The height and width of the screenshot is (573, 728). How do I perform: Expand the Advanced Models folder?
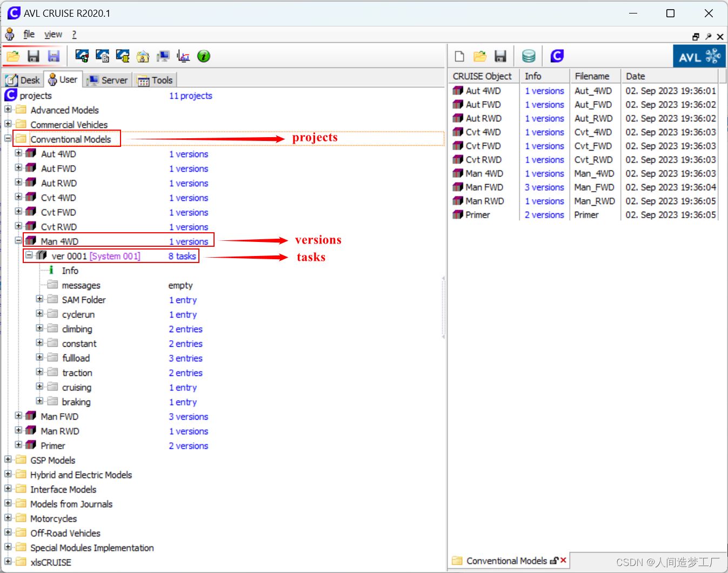[8, 110]
